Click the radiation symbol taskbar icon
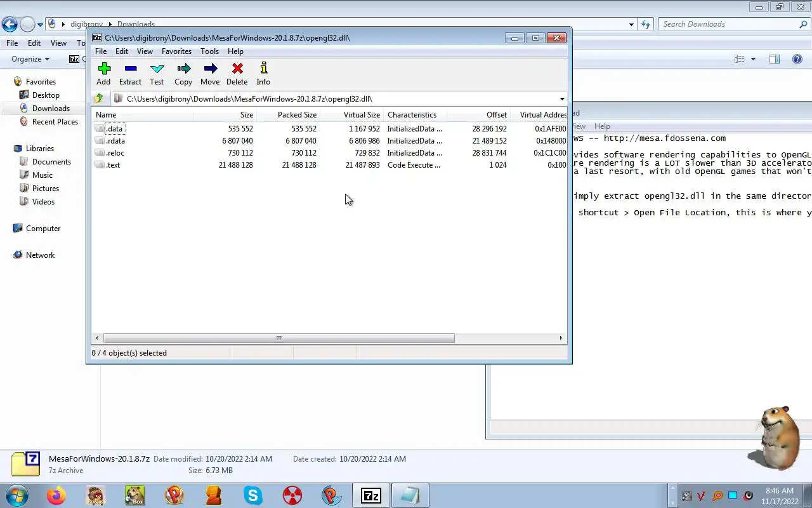812x508 pixels. 292,495
